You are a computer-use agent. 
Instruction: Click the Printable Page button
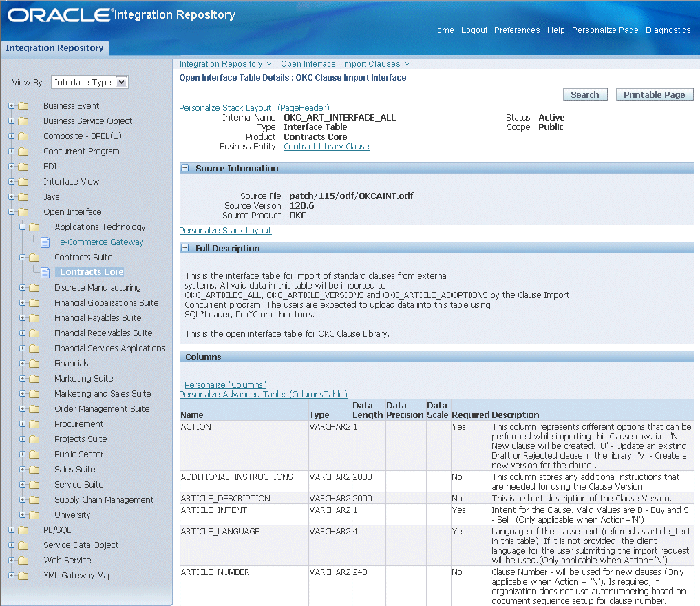[x=654, y=94]
